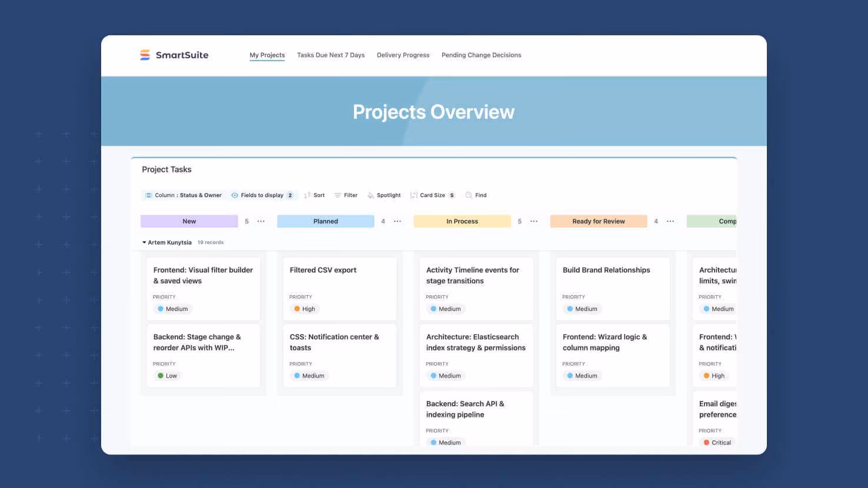
Task: Activate the Spotlight tool
Action: click(384, 195)
